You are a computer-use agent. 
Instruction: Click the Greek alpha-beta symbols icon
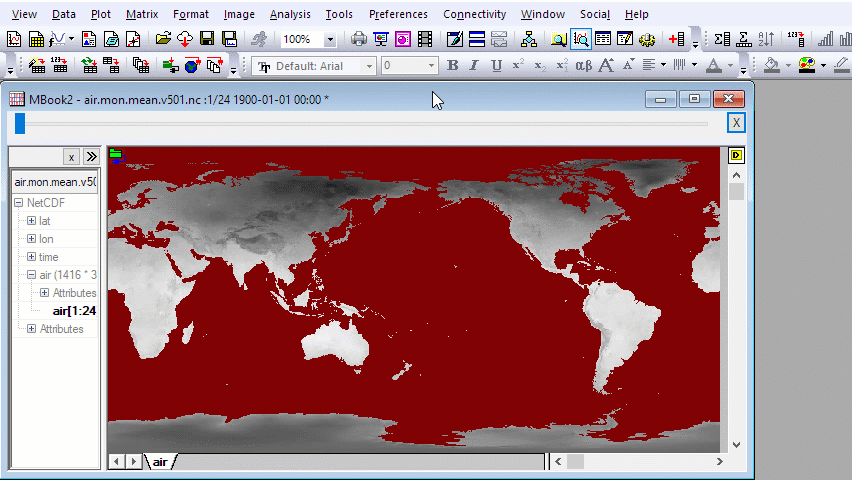(584, 66)
